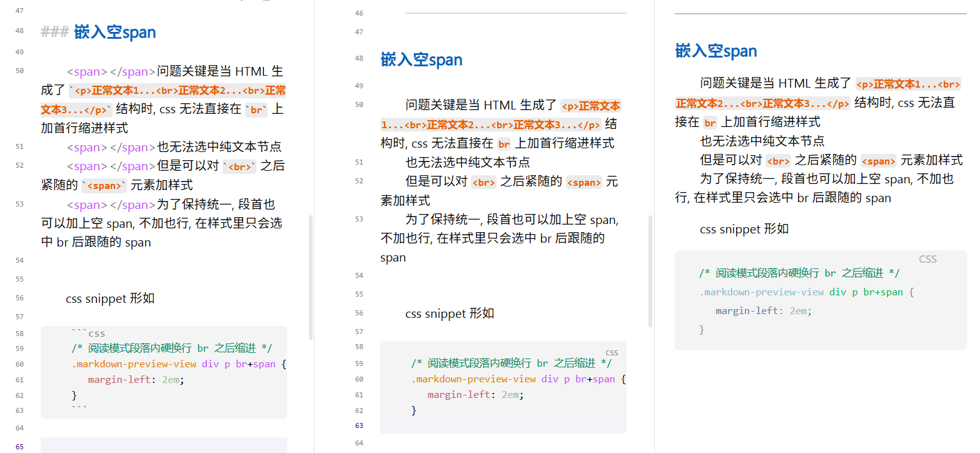The image size is (980, 453).
Task: Click the margin-left line in right code block
Action: 763,311
